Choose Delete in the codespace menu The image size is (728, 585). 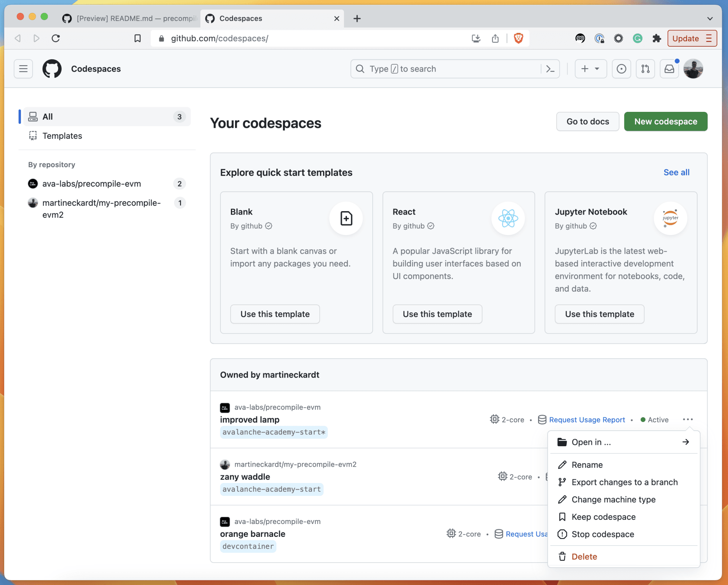coord(584,557)
